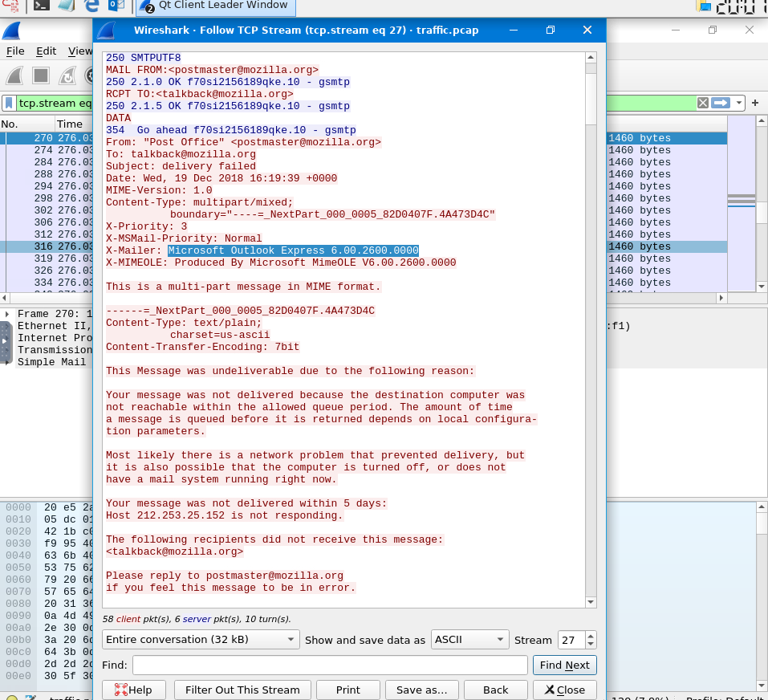Decrease the Stream number with the down arrow

coord(591,644)
